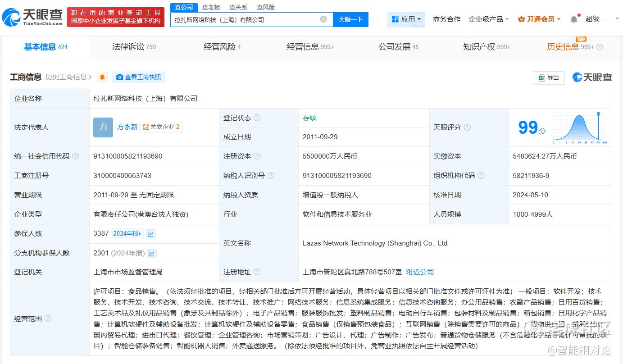Click the 99分 score distribution chart
The width and height of the screenshot is (623, 364).
[x=580, y=127]
